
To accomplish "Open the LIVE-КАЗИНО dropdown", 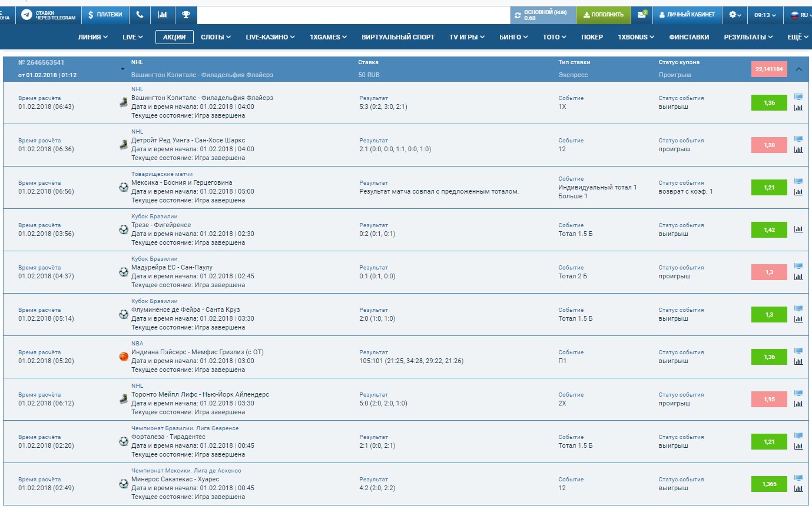I will pos(271,37).
